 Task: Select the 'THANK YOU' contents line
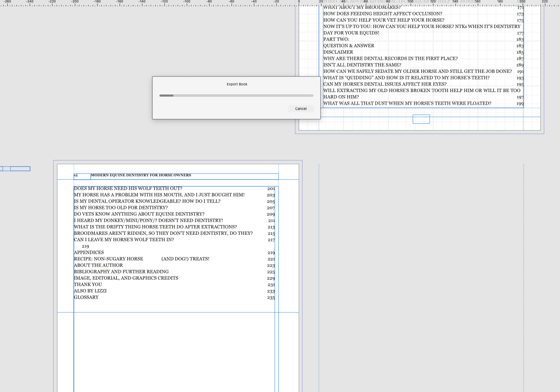pyautogui.click(x=88, y=284)
